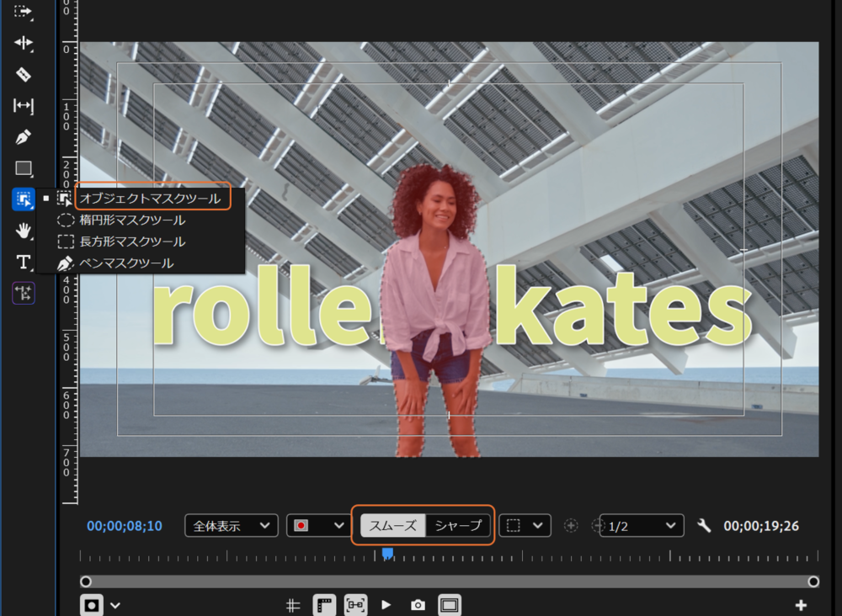Switch mask edge to シャープ
842x616 pixels.
click(x=458, y=526)
